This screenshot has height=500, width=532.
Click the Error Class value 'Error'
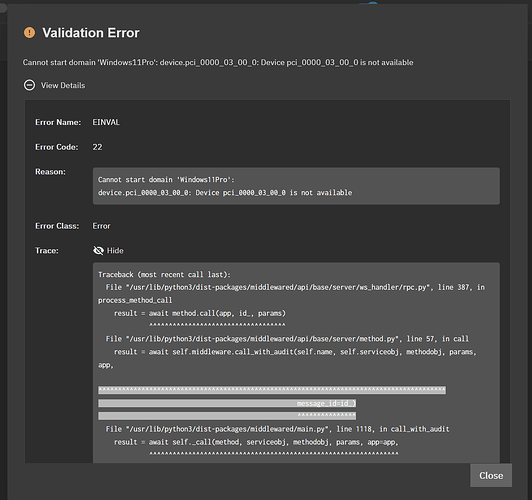pyautogui.click(x=101, y=226)
